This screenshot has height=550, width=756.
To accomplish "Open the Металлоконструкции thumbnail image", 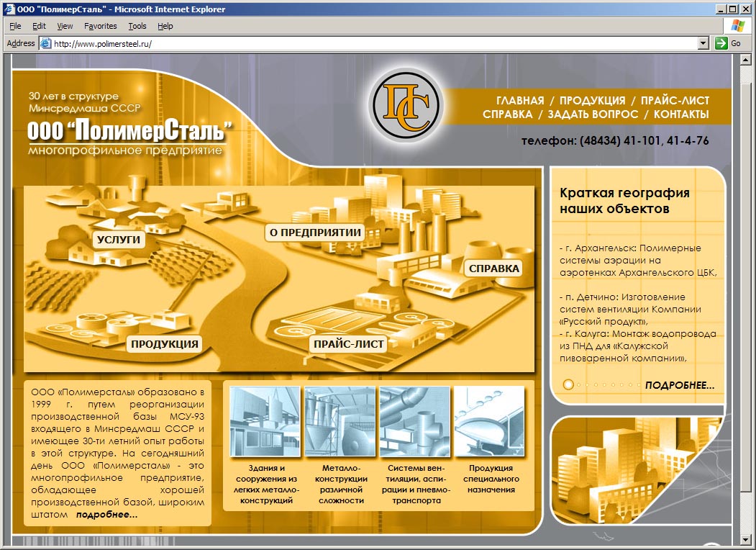I will (340, 421).
